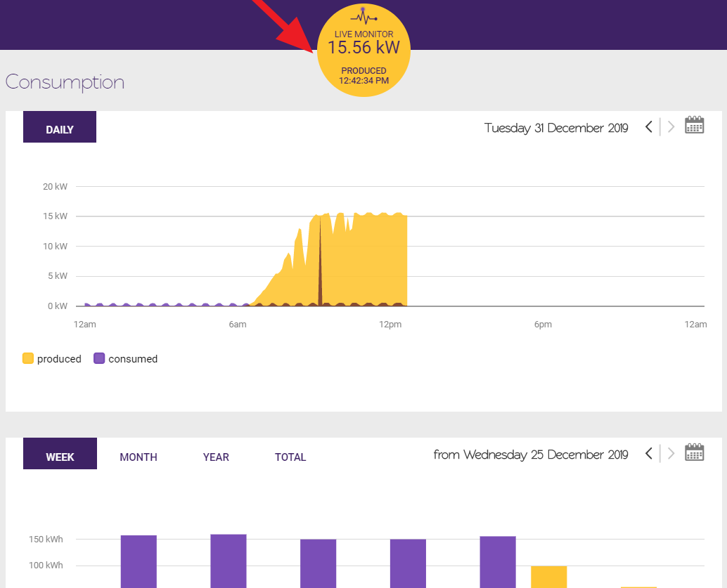Click the 6pm axis label
Viewport: 727px width, 588px height.
(543, 325)
